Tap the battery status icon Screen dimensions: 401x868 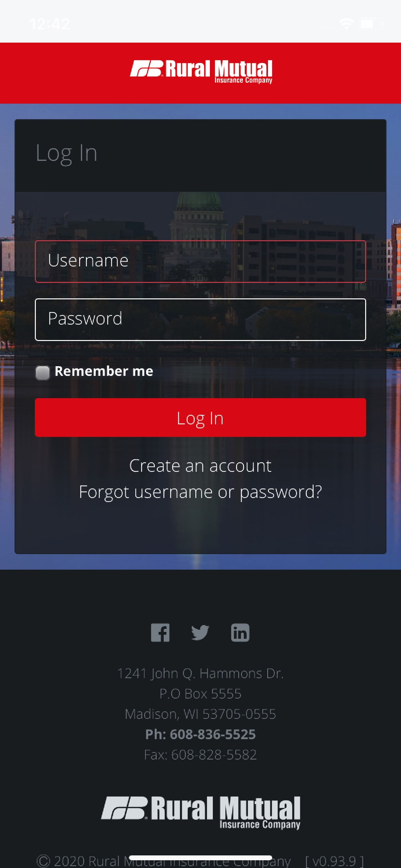tap(372, 24)
